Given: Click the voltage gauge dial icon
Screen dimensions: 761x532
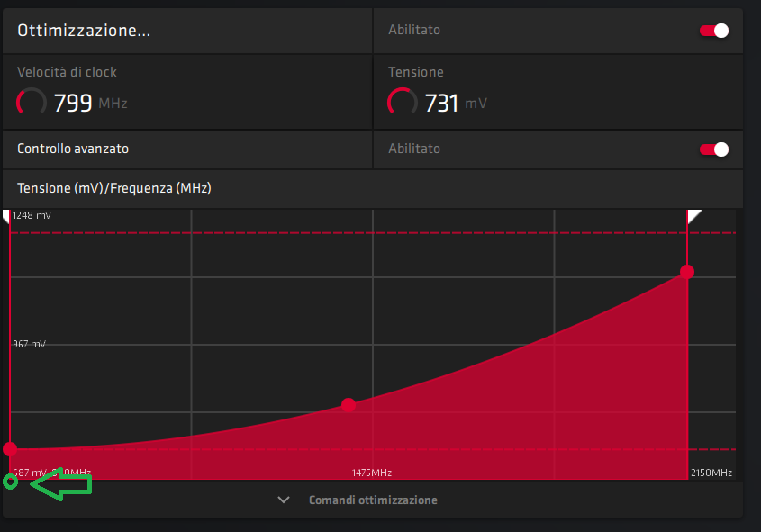Looking at the screenshot, I should [x=403, y=103].
